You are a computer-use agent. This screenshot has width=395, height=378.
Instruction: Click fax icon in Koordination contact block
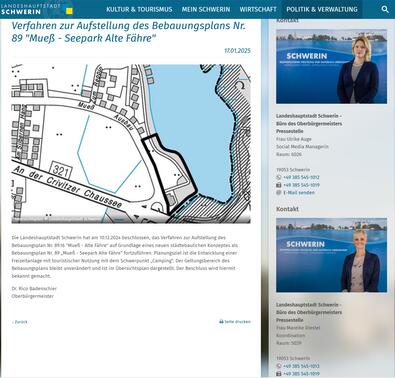pyautogui.click(x=279, y=374)
